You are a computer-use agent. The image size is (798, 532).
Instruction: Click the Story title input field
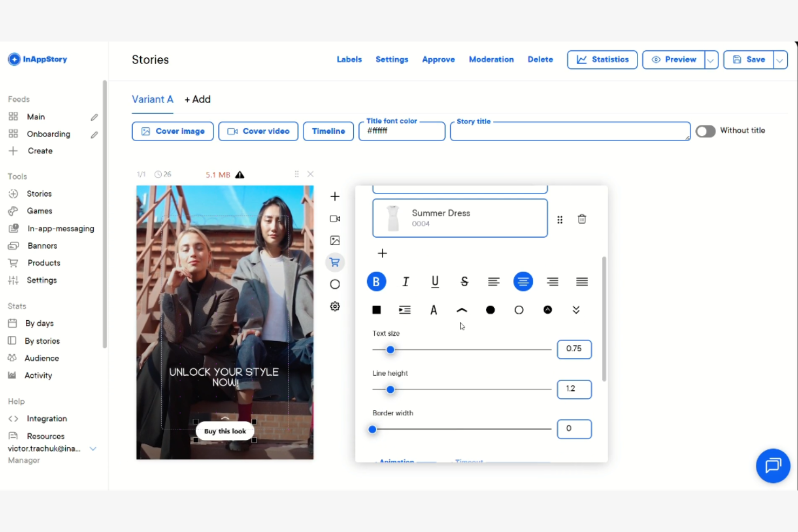pos(570,131)
